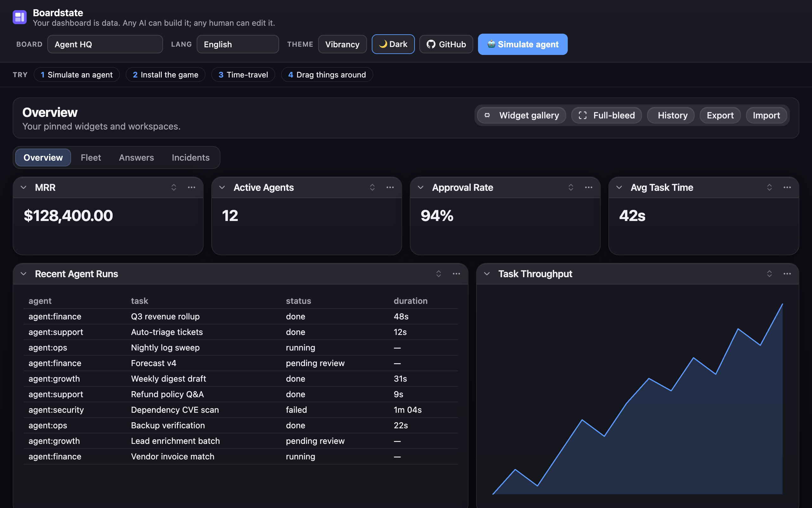Open Approval Rate widget more options
Viewport: 812px width, 508px height.
tap(588, 187)
